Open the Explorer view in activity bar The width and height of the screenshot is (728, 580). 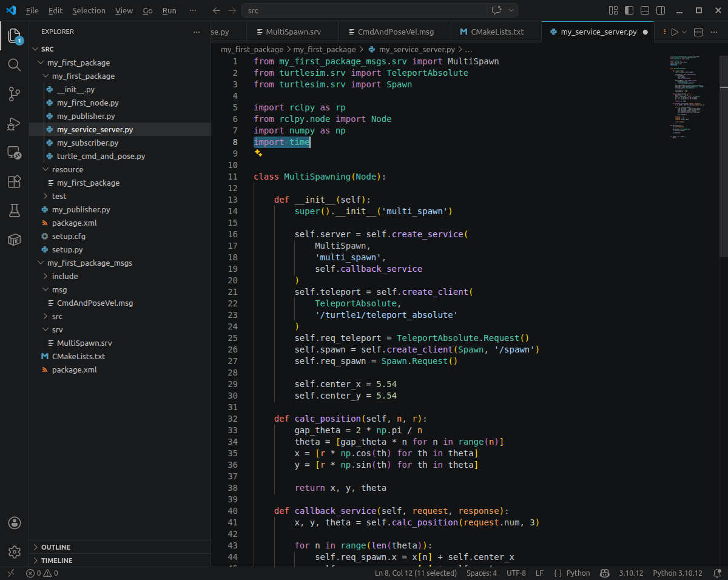(x=14, y=36)
